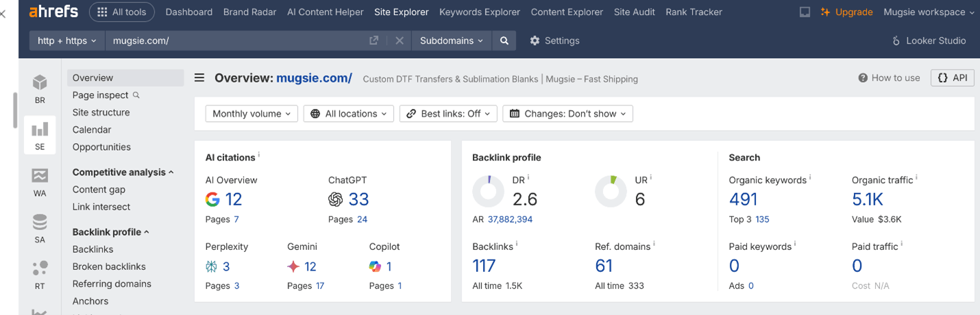Screen dimensions: 980x315
Task: Open Referring domains in sidebar
Action: pos(112,283)
